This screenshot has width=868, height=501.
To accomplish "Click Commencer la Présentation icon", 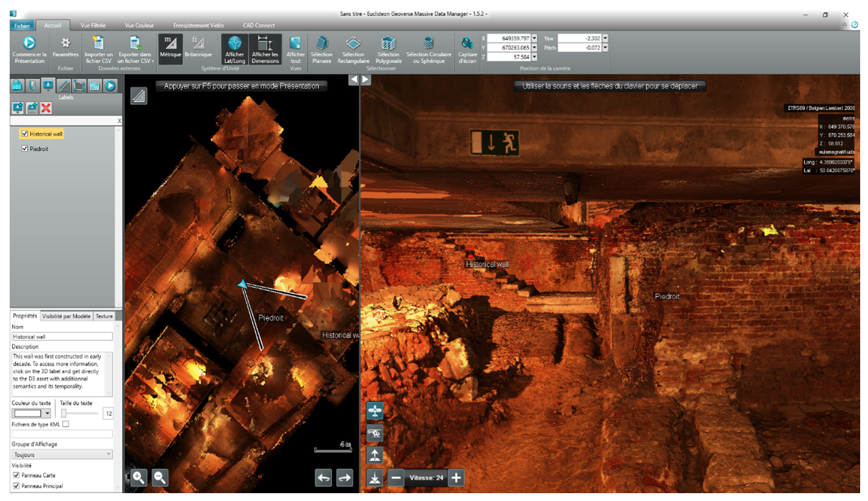I will (x=29, y=43).
